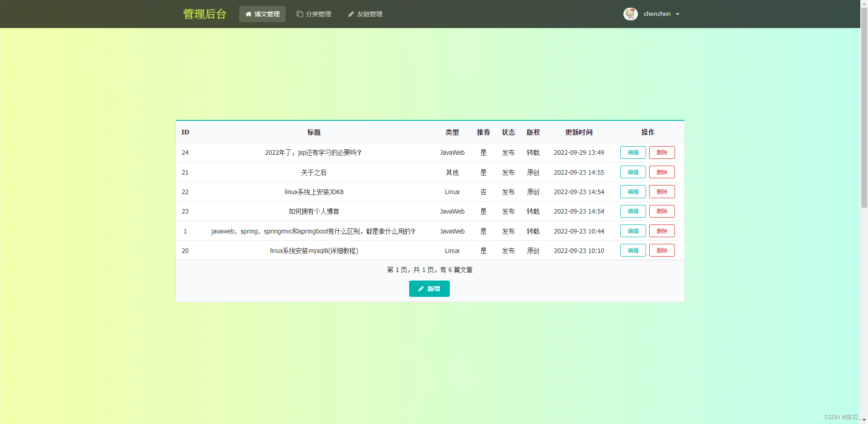Delete the article with ID 24
The height and width of the screenshot is (424, 868).
coord(662,152)
